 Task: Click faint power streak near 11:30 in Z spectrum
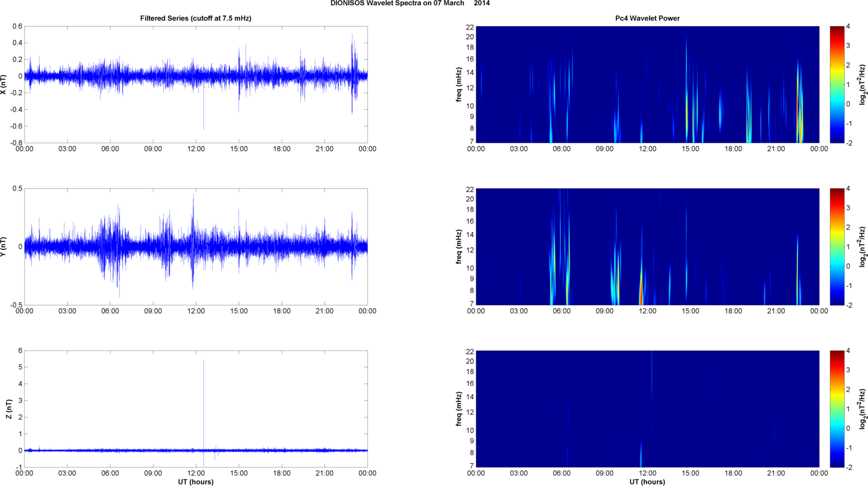[641, 454]
